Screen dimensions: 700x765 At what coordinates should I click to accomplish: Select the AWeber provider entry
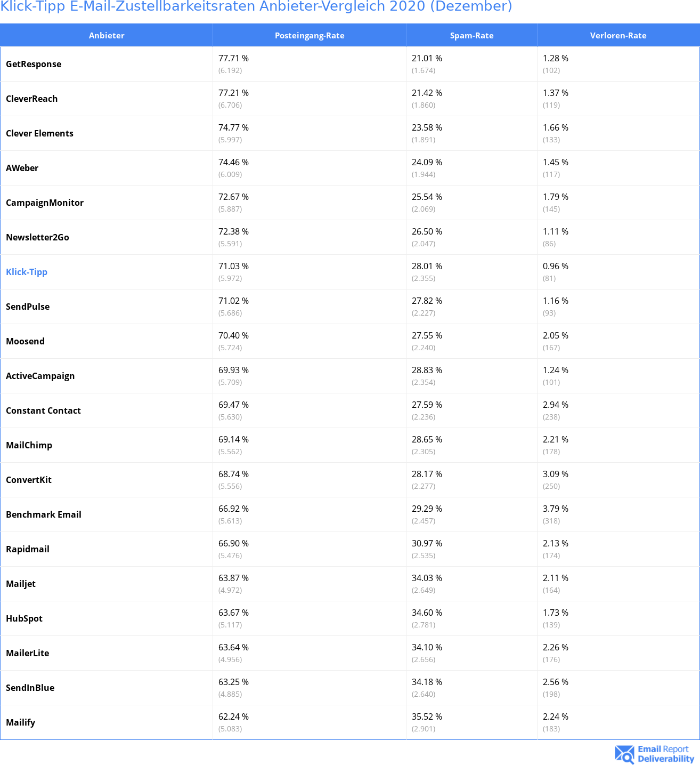click(x=22, y=168)
